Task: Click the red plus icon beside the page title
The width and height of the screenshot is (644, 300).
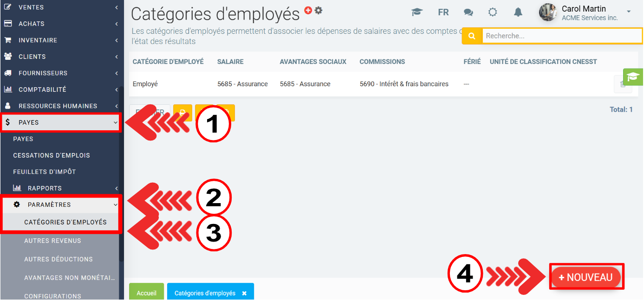Action: tap(308, 10)
